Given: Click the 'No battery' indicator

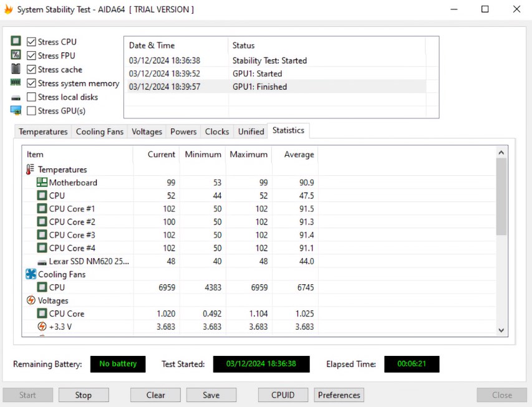Looking at the screenshot, I should (118, 364).
